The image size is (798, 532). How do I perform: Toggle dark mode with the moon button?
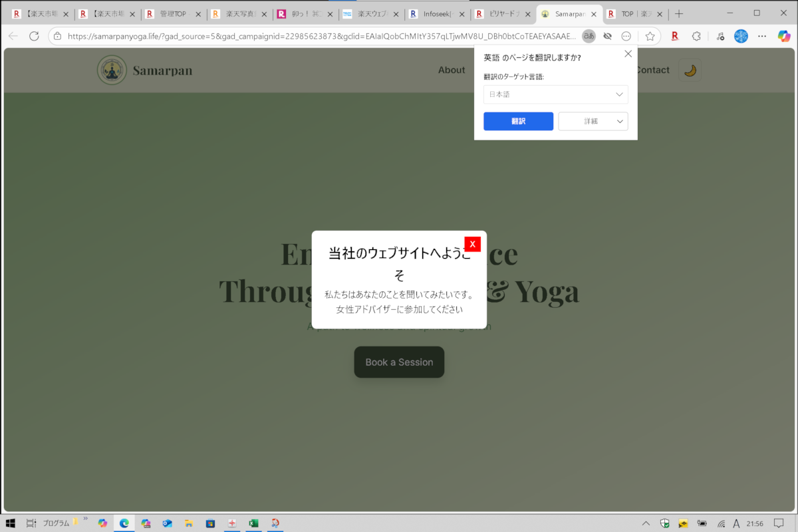690,70
